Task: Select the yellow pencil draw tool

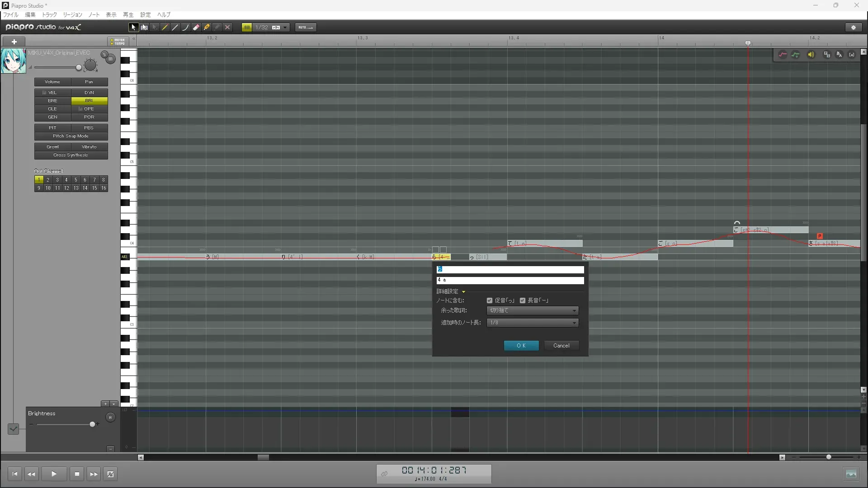Action: pos(165,28)
